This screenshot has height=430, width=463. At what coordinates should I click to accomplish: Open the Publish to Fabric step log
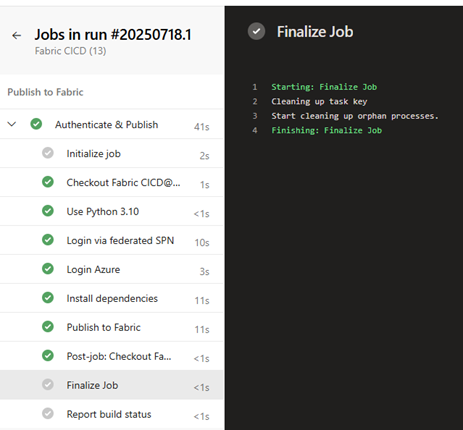click(x=111, y=327)
